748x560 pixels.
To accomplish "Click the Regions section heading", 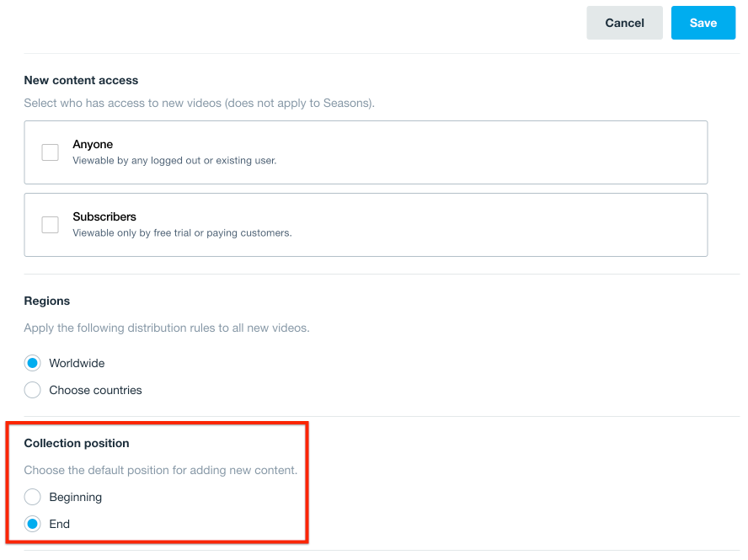I will point(47,301).
